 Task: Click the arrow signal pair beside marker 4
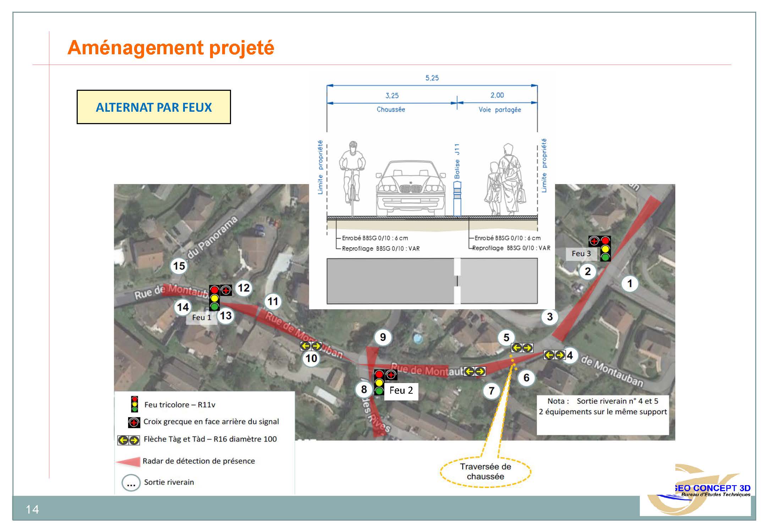(555, 355)
